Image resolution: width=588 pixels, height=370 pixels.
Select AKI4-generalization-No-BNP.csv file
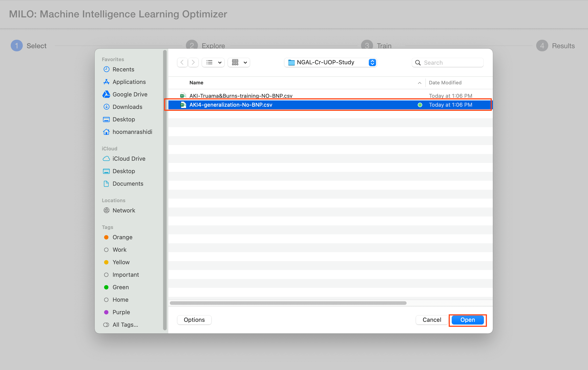click(x=330, y=105)
